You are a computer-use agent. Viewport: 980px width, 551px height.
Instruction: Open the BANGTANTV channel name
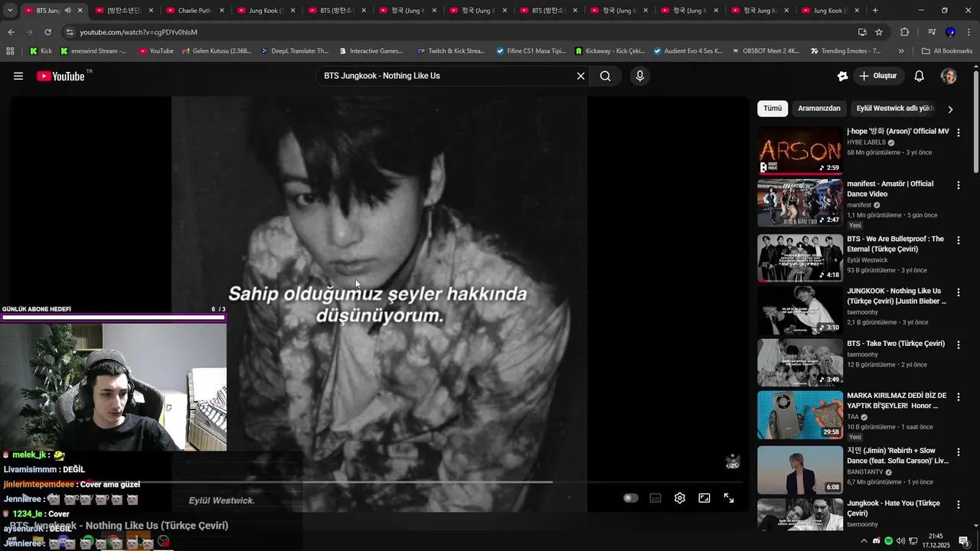click(x=865, y=472)
